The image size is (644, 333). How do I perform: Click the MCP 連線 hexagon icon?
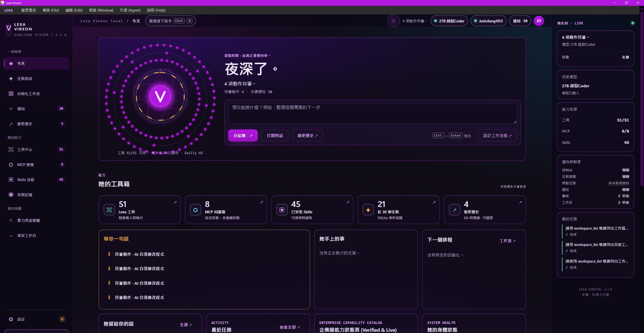click(11, 164)
